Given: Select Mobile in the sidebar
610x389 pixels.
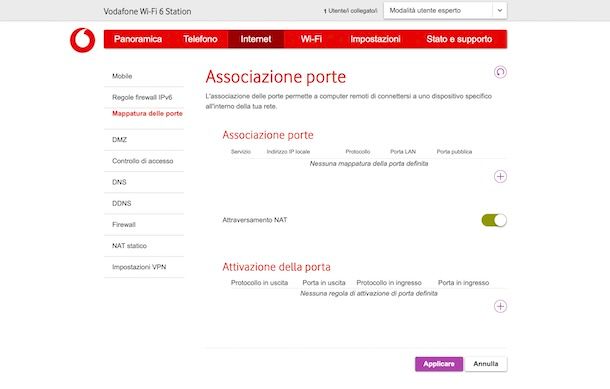Looking at the screenshot, I should tap(144, 76).
